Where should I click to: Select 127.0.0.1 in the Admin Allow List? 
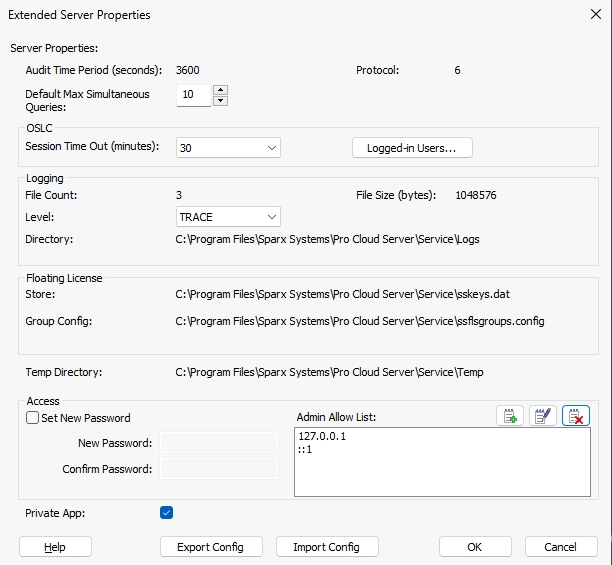pyautogui.click(x=322, y=437)
